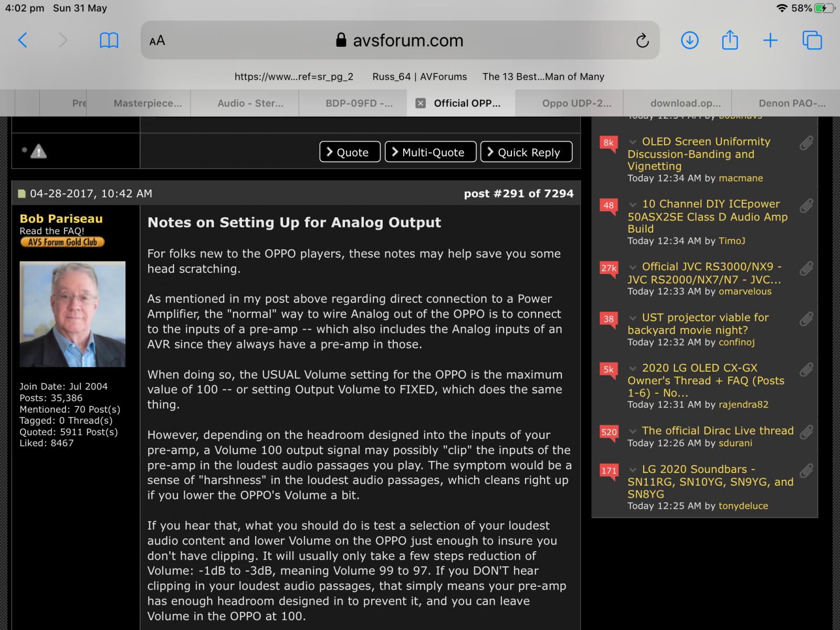Open Bob Pariseau's profile link
Viewport: 840px width, 630px height.
coord(61,219)
